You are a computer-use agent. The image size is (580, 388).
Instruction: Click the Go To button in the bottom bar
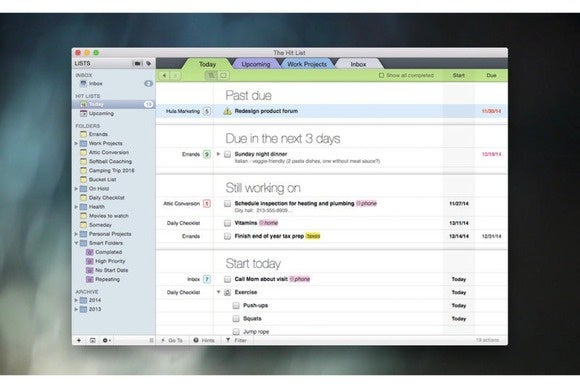click(172, 340)
